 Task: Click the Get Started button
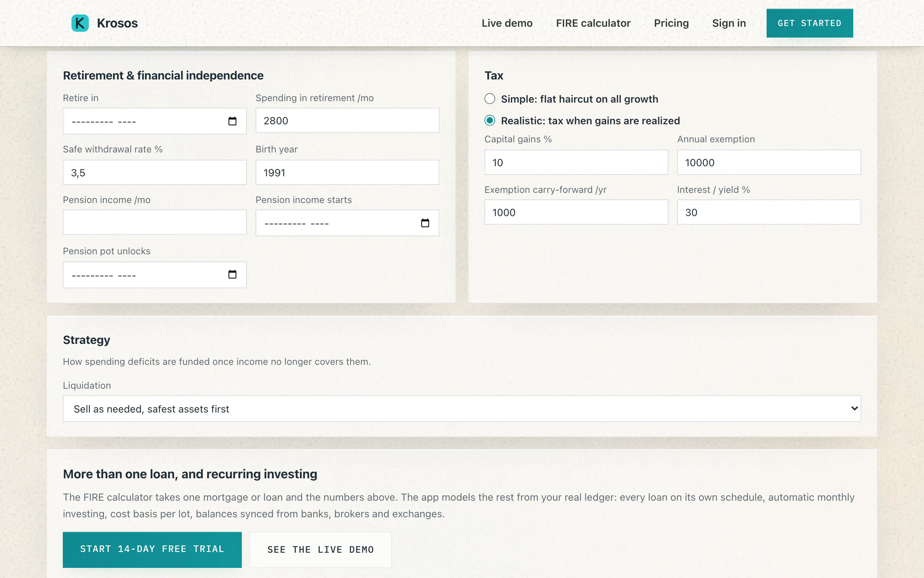[810, 23]
